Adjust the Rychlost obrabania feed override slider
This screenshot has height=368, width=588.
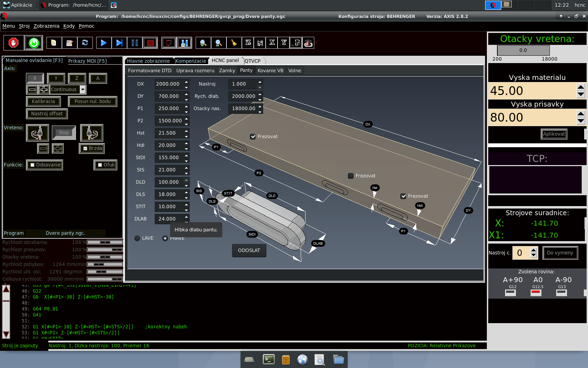[105, 242]
